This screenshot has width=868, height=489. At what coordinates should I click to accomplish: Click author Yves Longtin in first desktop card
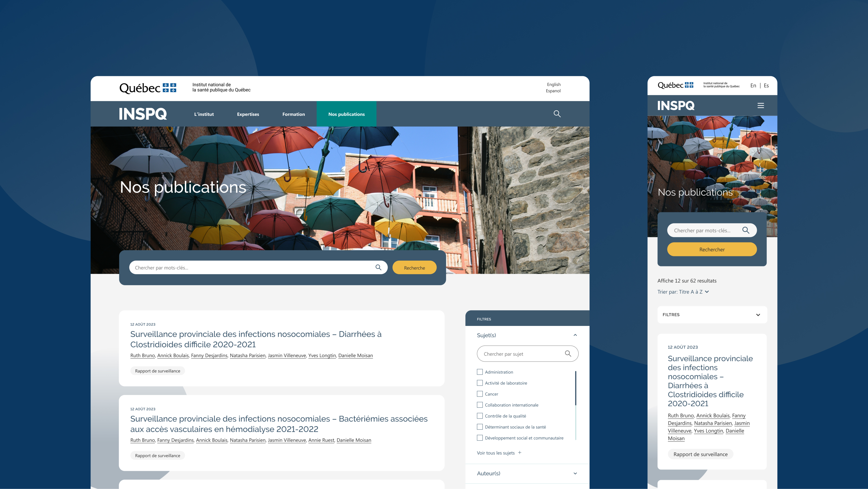[x=322, y=355]
